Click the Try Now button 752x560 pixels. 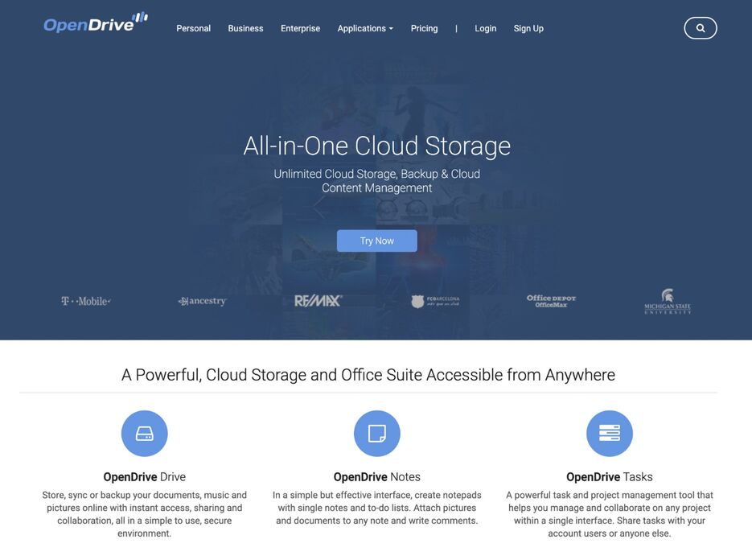[x=377, y=241]
